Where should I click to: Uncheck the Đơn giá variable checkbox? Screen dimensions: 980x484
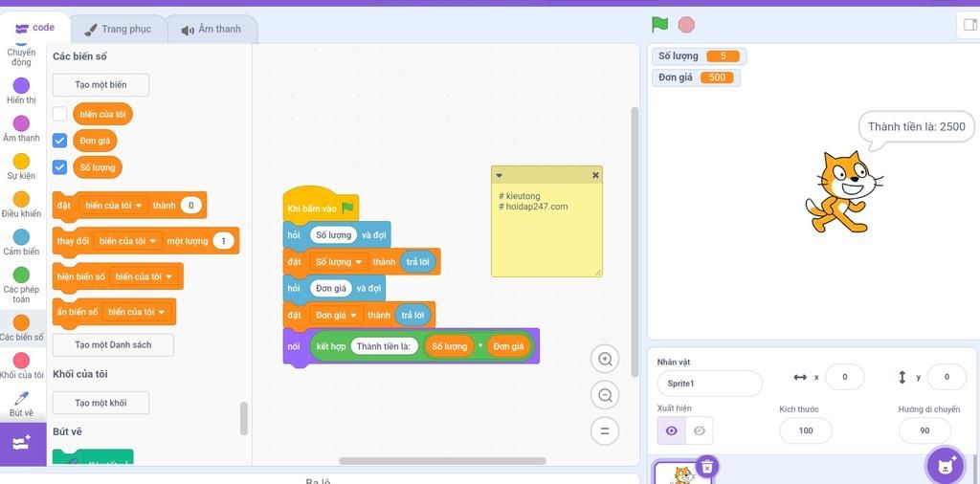(59, 141)
